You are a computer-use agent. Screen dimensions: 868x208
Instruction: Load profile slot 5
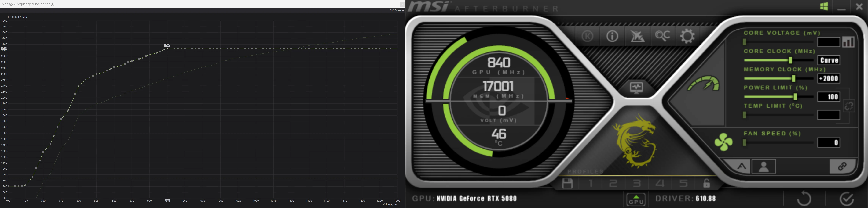(683, 183)
